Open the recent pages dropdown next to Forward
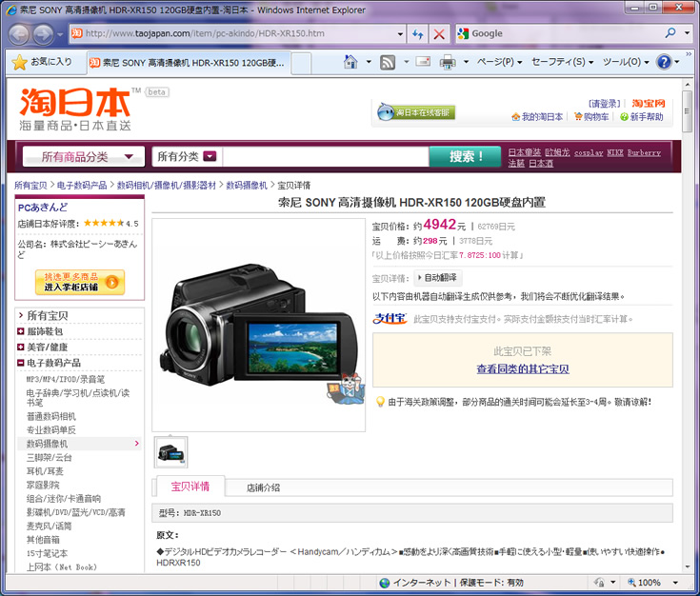This screenshot has height=596, width=700. (x=60, y=34)
